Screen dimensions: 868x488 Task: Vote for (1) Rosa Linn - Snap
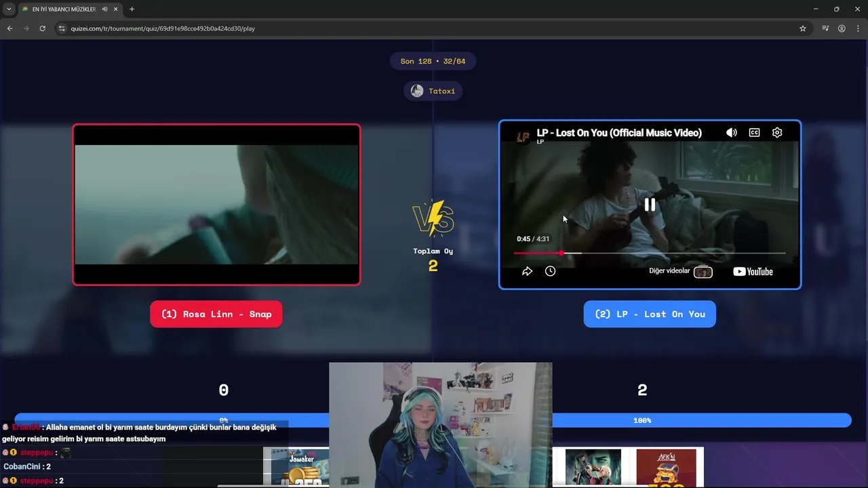216,314
